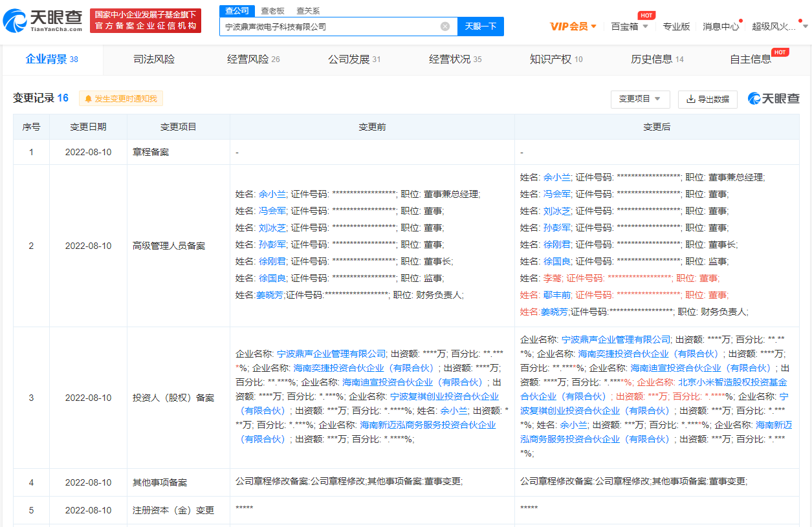
Task: Open 消息中心
Action: [721, 27]
